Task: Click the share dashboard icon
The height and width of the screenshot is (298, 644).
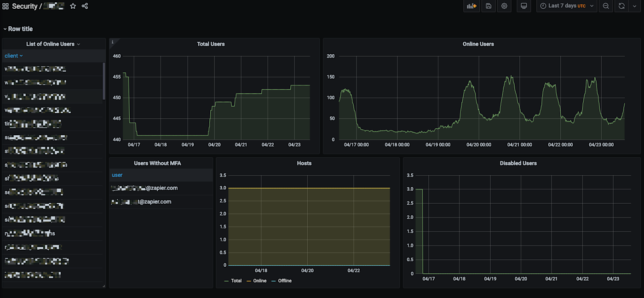Action: (85, 6)
